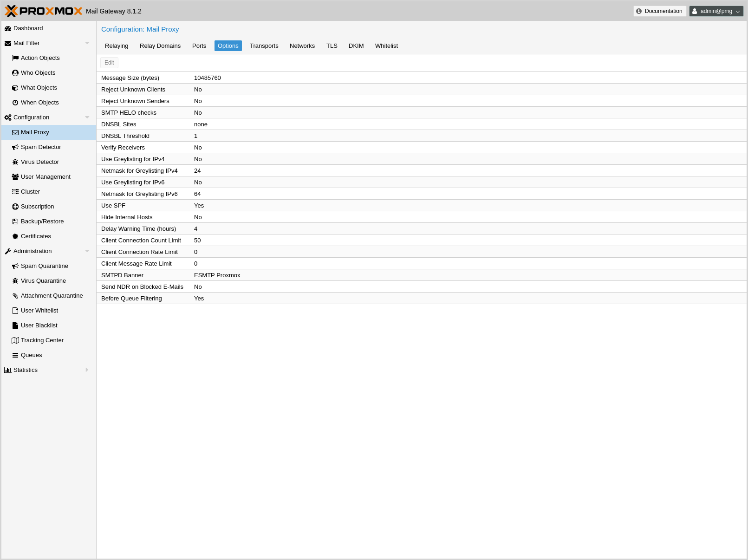The image size is (748, 560).
Task: Click the Cluster server icon
Action: click(x=15, y=192)
